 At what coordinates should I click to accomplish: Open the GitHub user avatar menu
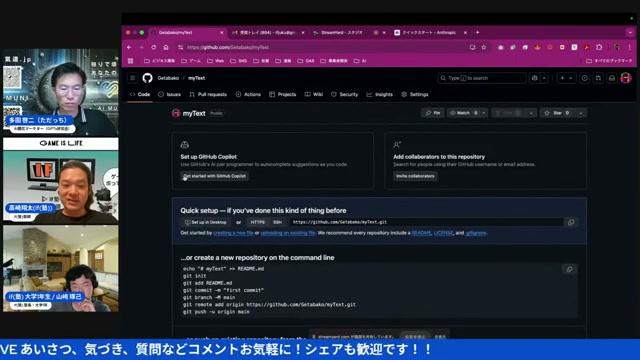point(626,78)
